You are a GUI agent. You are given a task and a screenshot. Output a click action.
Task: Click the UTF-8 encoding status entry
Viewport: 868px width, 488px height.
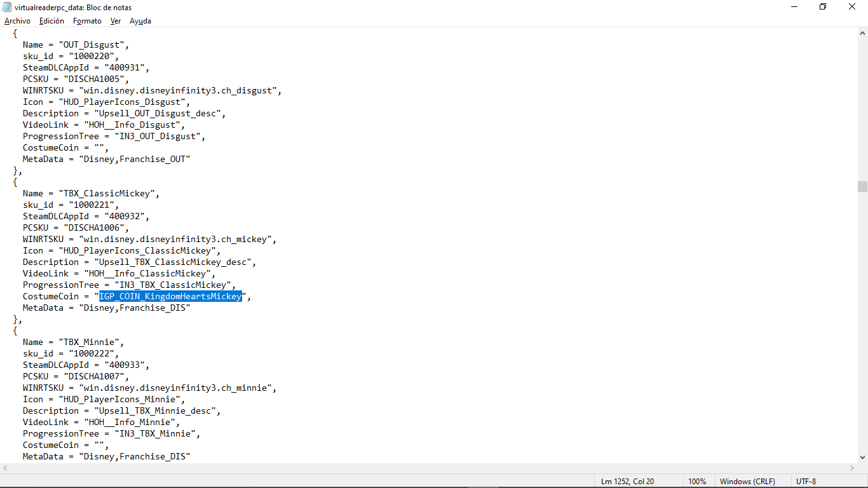[806, 482]
